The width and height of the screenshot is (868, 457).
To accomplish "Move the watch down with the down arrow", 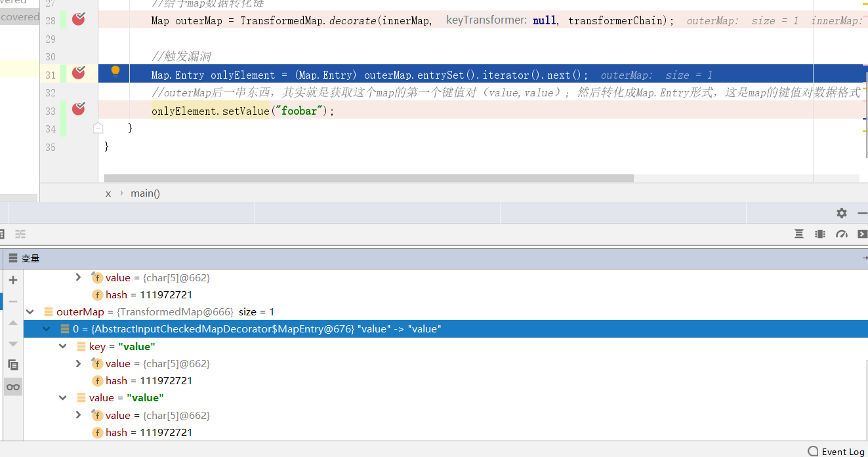I will [13, 344].
